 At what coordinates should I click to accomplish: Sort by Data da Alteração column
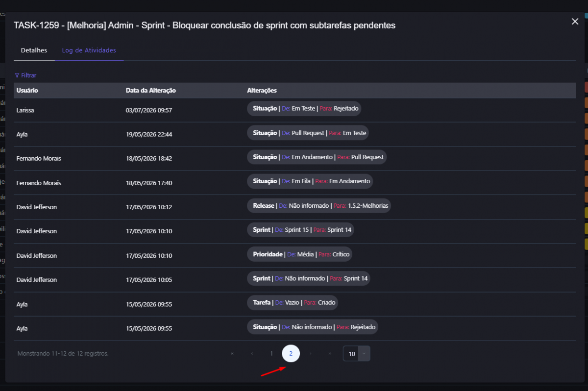[x=151, y=91]
